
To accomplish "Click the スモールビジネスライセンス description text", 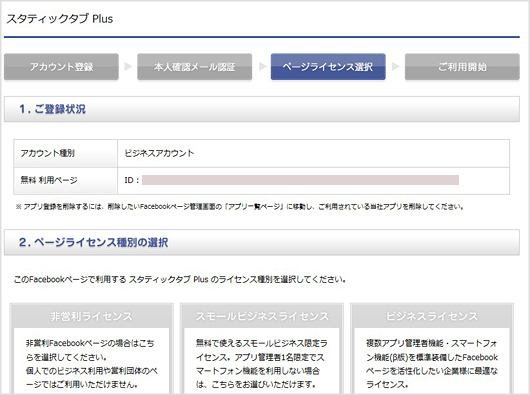I will [261, 364].
